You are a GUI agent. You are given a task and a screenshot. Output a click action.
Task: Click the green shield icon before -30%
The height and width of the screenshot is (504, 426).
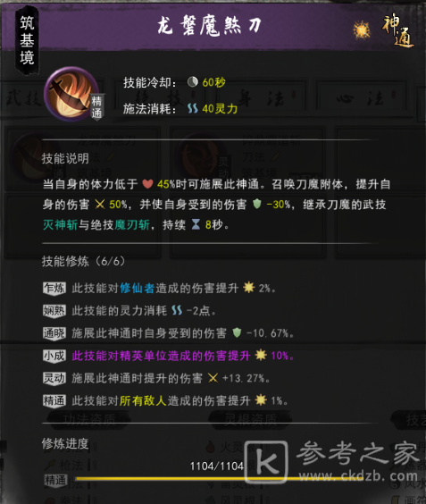[x=257, y=204]
